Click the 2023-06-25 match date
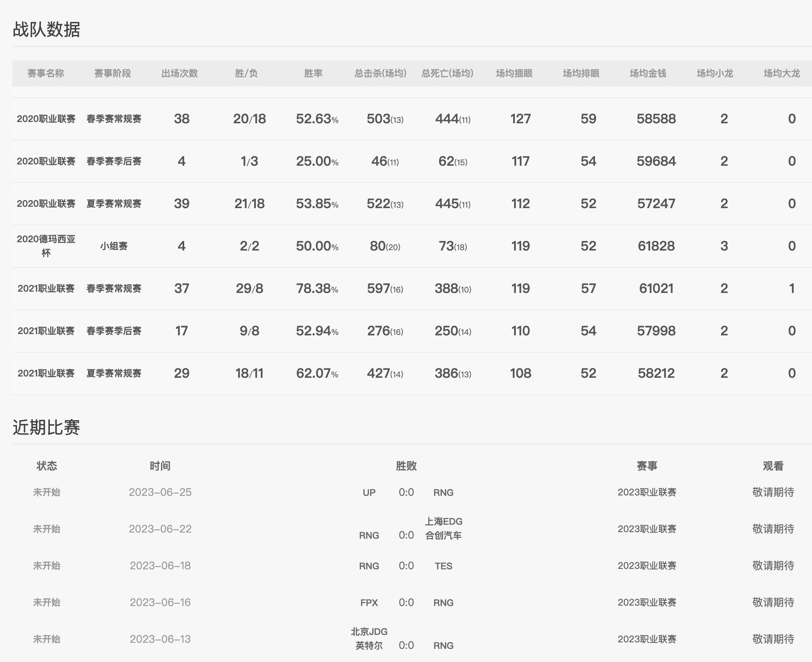Viewport: 812px width, 662px height. 161,492
